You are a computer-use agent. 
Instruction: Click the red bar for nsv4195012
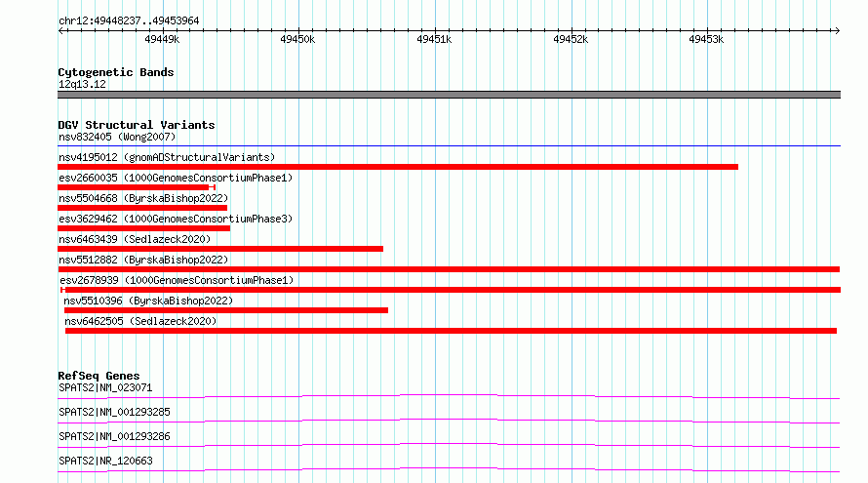(x=398, y=167)
